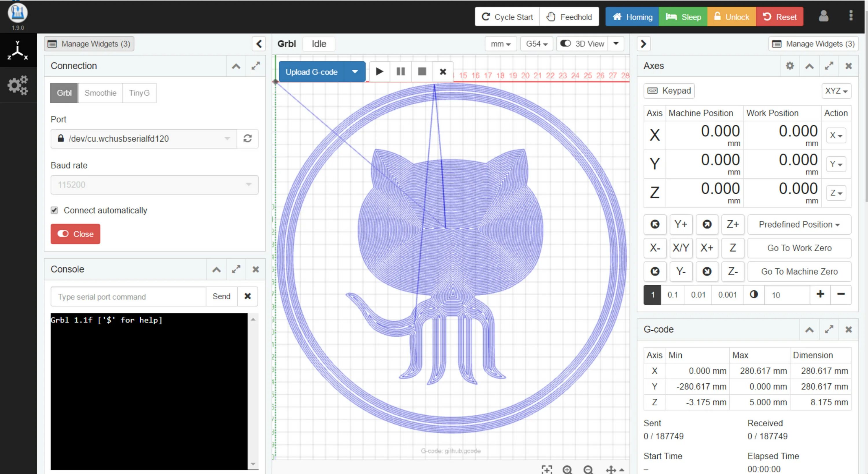Toggle the Close connection button
The image size is (868, 474).
click(x=76, y=234)
